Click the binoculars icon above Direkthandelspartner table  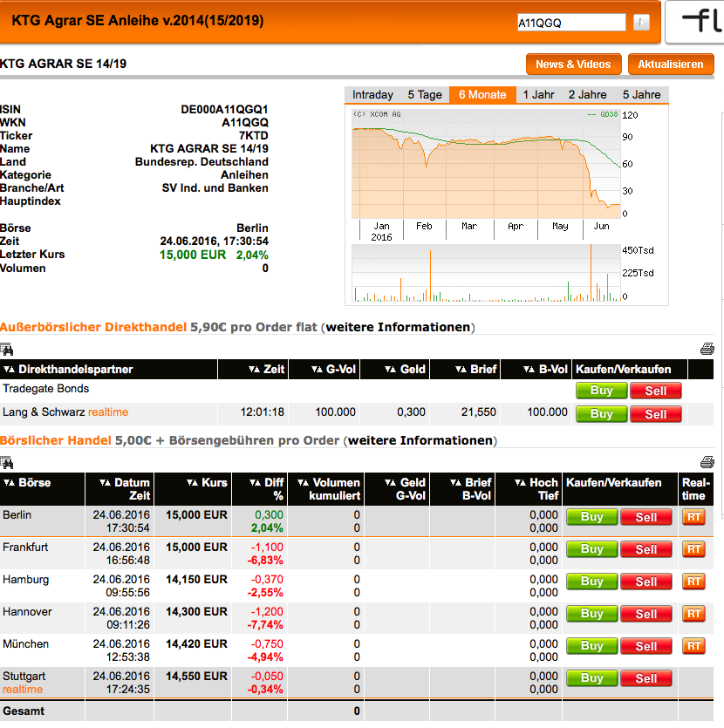click(6, 349)
